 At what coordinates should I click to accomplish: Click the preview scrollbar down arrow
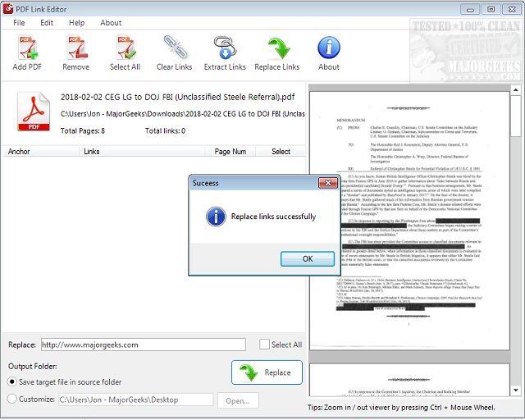coord(516,390)
